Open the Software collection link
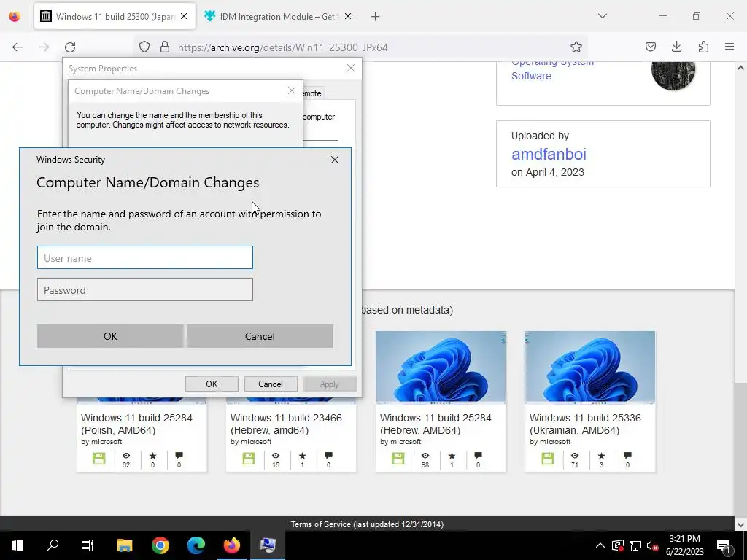Viewport: 747px width, 560px height. pos(531,76)
